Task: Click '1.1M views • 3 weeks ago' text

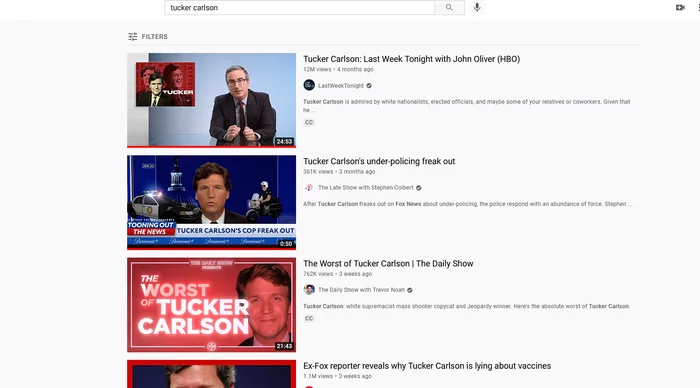Action: pyautogui.click(x=337, y=376)
